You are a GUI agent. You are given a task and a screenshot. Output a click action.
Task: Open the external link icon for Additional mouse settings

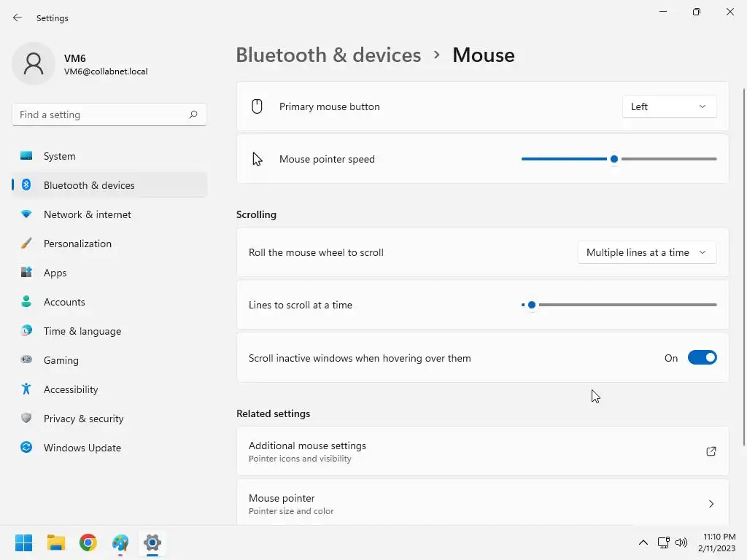coord(711,451)
